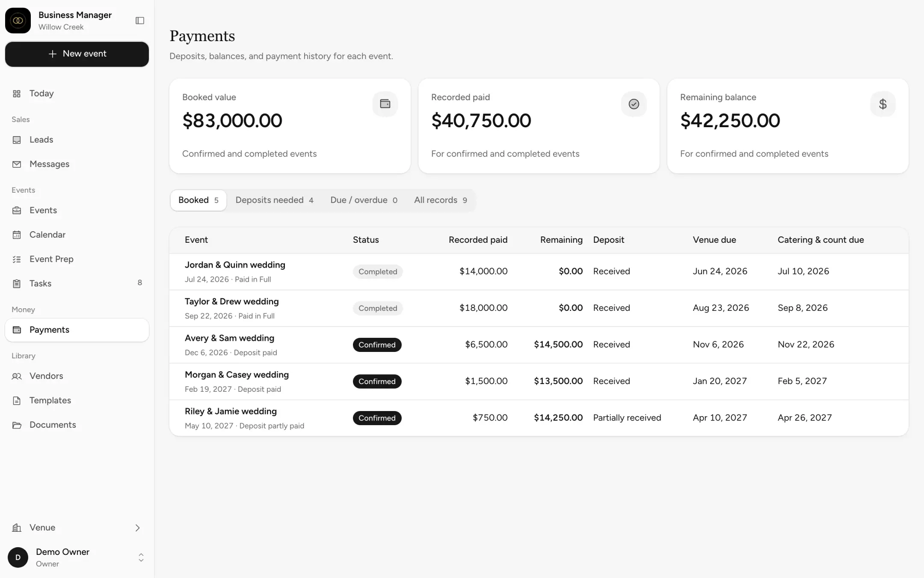Image resolution: width=924 pixels, height=578 pixels.
Task: Open Riley & Jamie wedding record
Action: coord(539,418)
